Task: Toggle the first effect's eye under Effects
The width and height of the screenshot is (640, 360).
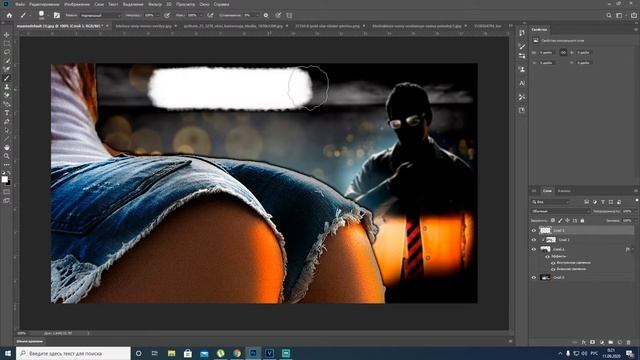Action: (553, 262)
